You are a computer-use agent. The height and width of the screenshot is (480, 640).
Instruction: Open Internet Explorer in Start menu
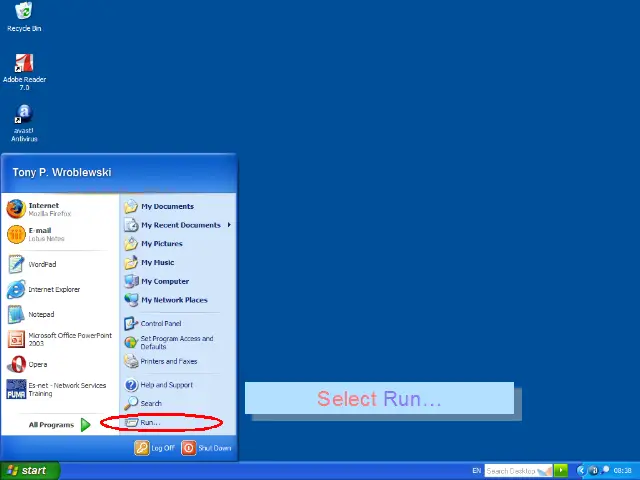pyautogui.click(x=53, y=290)
